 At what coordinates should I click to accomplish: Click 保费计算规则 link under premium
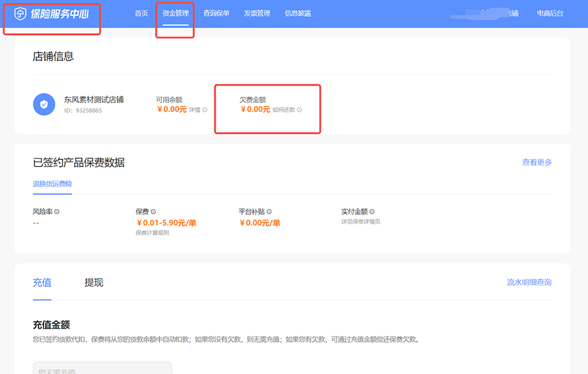point(152,233)
